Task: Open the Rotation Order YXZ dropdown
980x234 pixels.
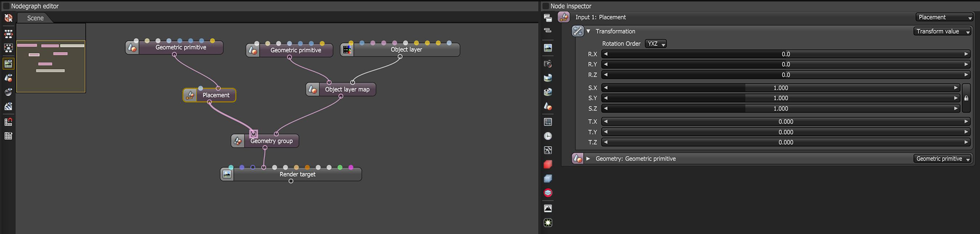Action: coord(656,44)
